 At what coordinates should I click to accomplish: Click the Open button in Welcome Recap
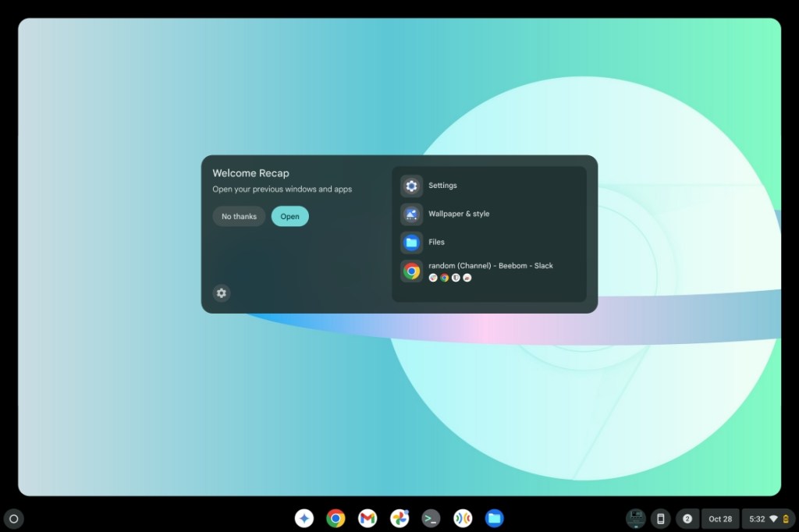click(x=289, y=216)
